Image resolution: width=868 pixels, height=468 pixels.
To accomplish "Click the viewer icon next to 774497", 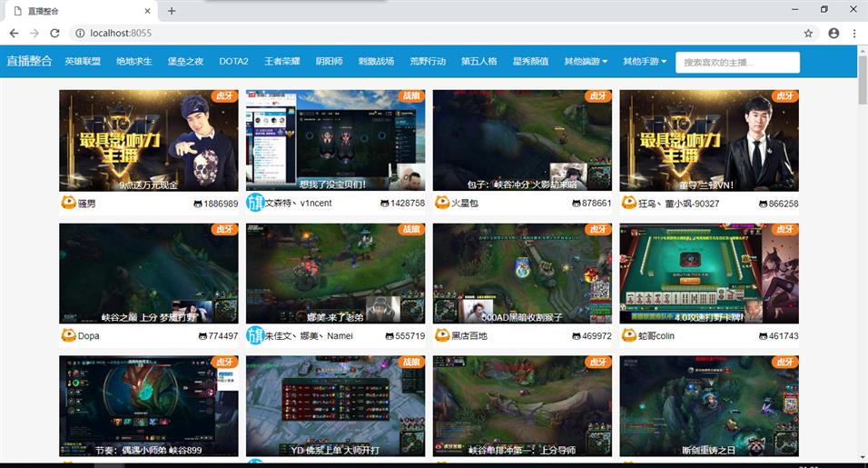I will [x=202, y=336].
